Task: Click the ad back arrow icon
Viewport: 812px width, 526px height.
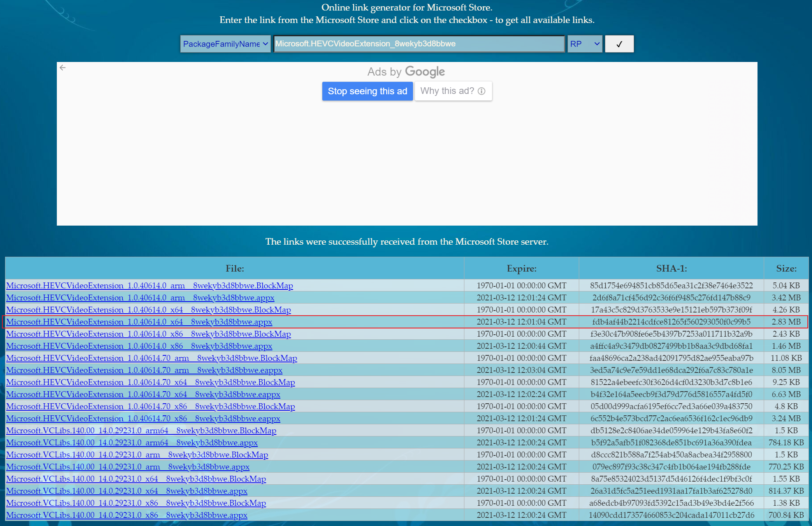Action: pos(63,68)
